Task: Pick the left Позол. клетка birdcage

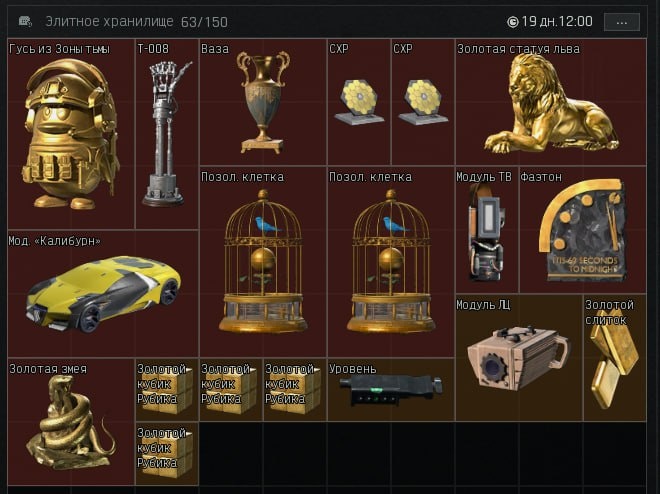Action: [x=263, y=262]
